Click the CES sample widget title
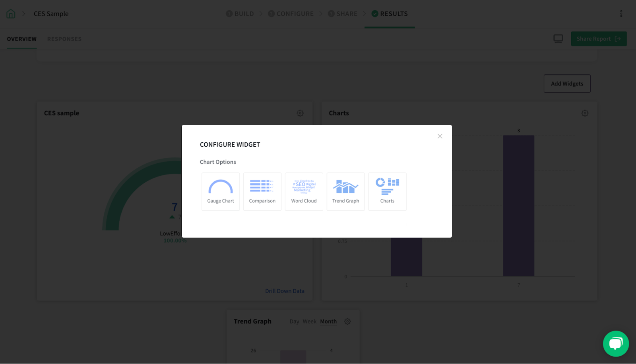Viewport: 636px width, 364px height. [x=62, y=113]
